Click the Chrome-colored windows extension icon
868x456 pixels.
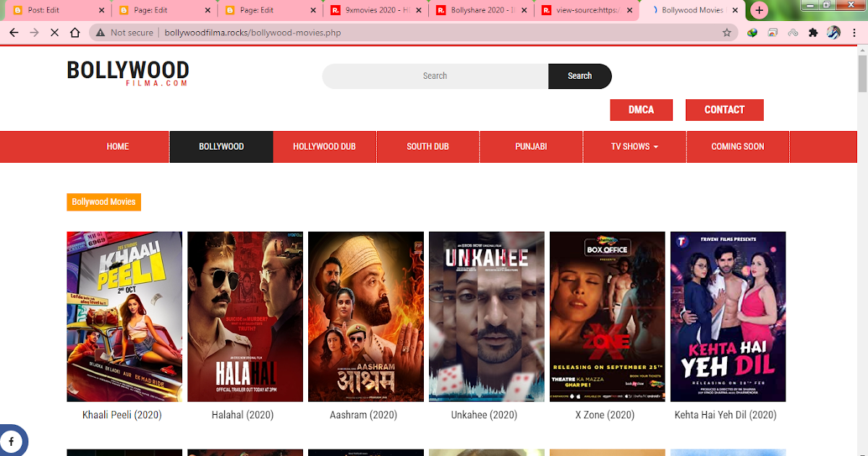pos(773,33)
